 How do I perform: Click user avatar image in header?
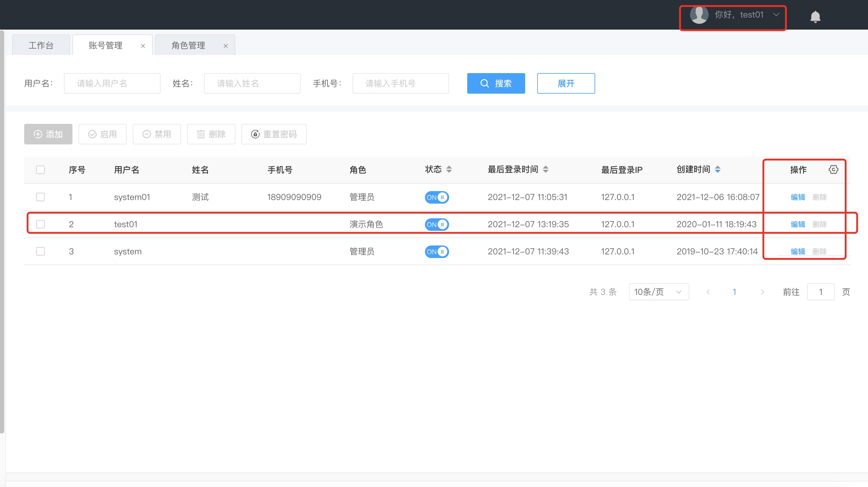click(x=699, y=15)
